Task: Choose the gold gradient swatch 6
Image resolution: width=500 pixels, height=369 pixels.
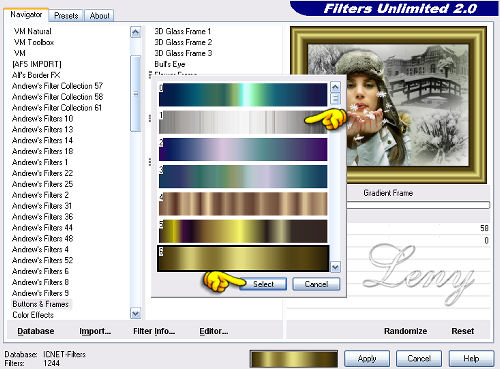Action: (243, 258)
